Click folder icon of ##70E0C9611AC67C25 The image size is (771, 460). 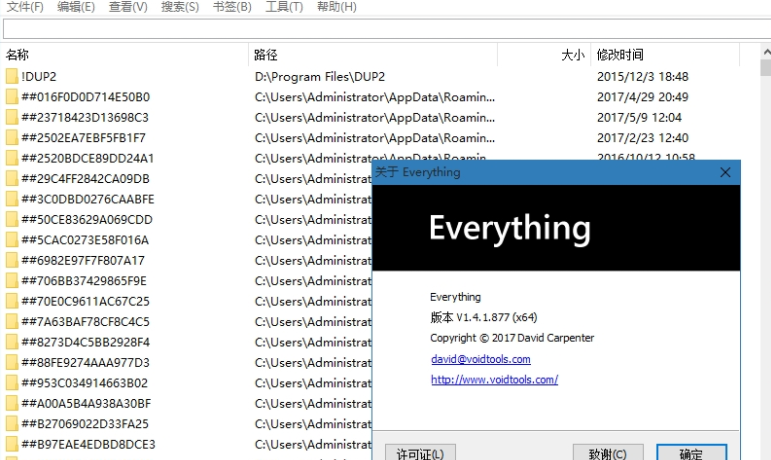click(12, 301)
